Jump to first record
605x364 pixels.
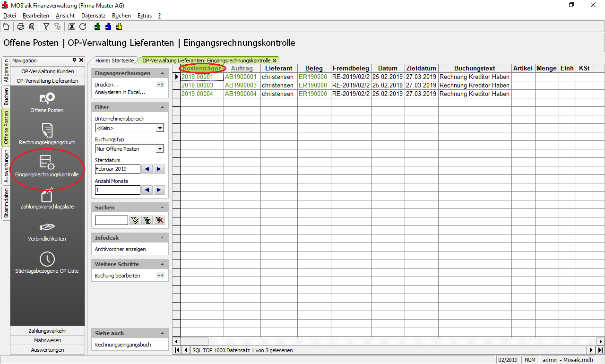pos(177,350)
